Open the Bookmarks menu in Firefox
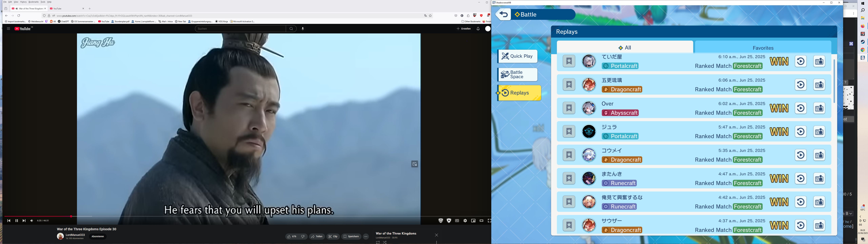The image size is (868, 244). pos(34,2)
